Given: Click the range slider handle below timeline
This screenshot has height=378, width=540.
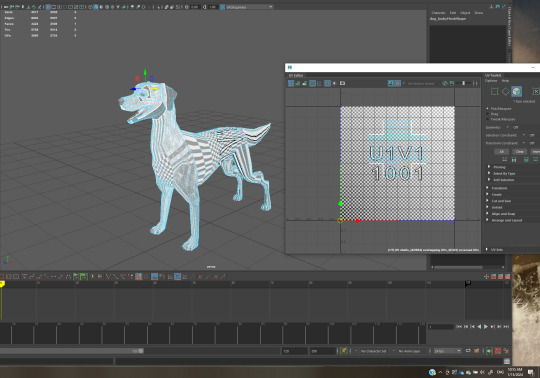Looking at the screenshot, I should [x=141, y=351].
